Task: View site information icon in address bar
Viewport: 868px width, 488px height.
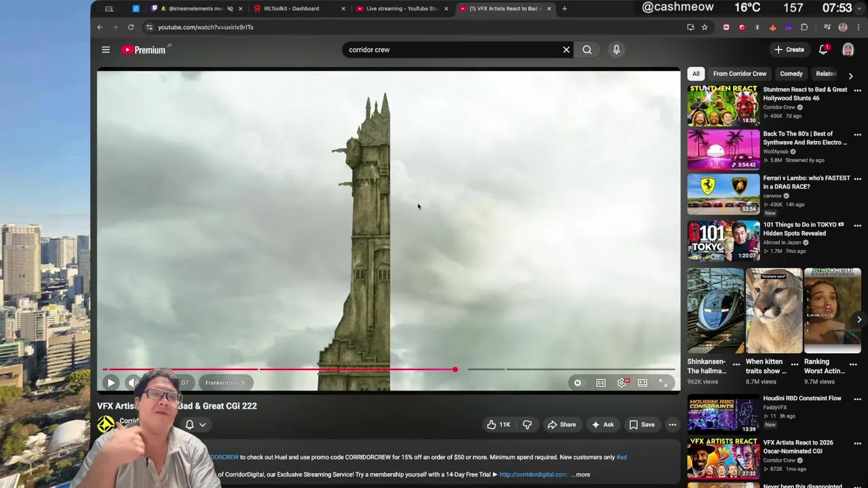Action: coord(149,27)
